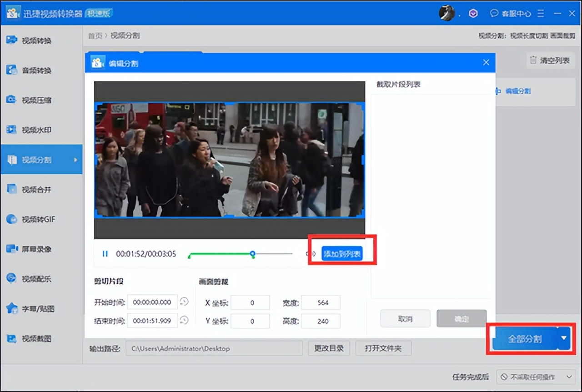Expand the 全部分割 split options arrow
582x392 pixels.
coord(564,338)
